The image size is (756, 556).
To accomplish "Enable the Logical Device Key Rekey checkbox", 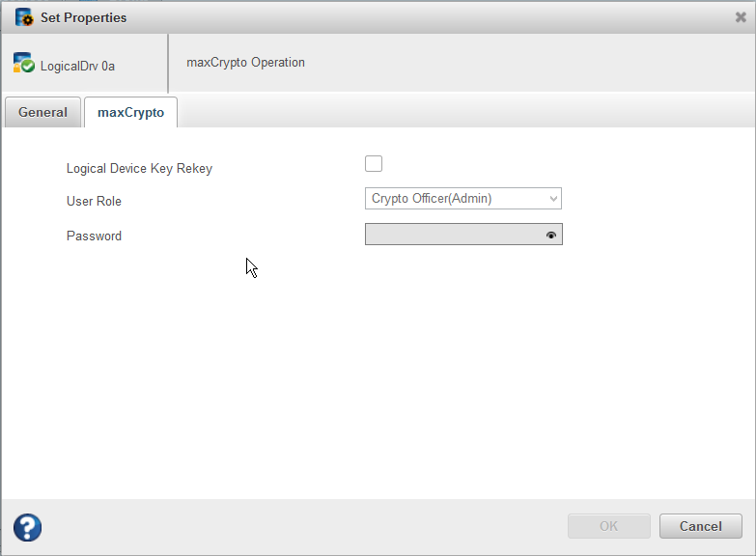I will tap(374, 164).
